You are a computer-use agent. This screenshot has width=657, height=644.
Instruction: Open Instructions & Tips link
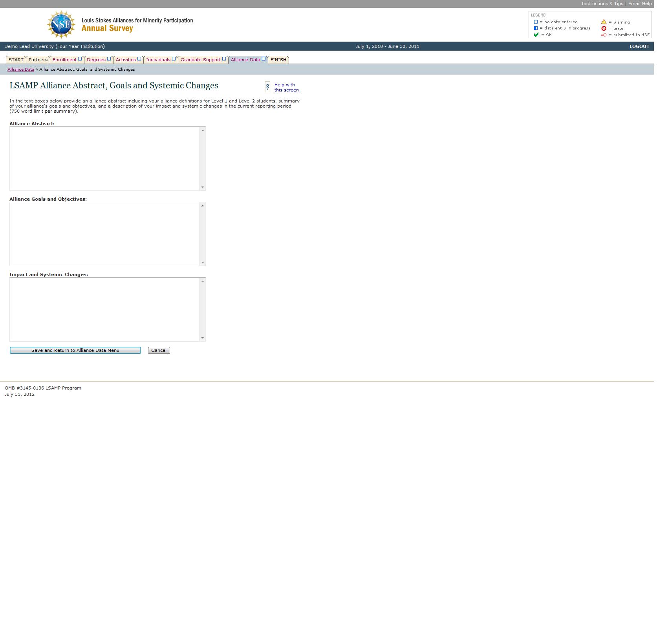click(x=602, y=4)
